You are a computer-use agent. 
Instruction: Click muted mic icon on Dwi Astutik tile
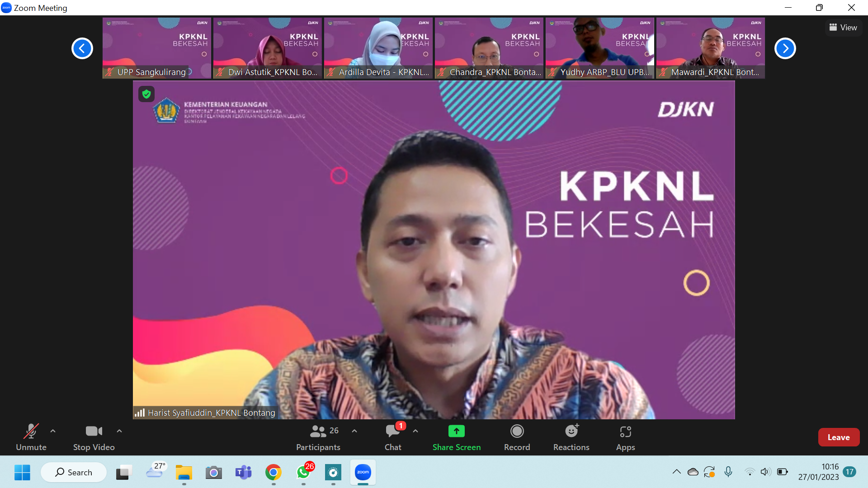(220, 72)
